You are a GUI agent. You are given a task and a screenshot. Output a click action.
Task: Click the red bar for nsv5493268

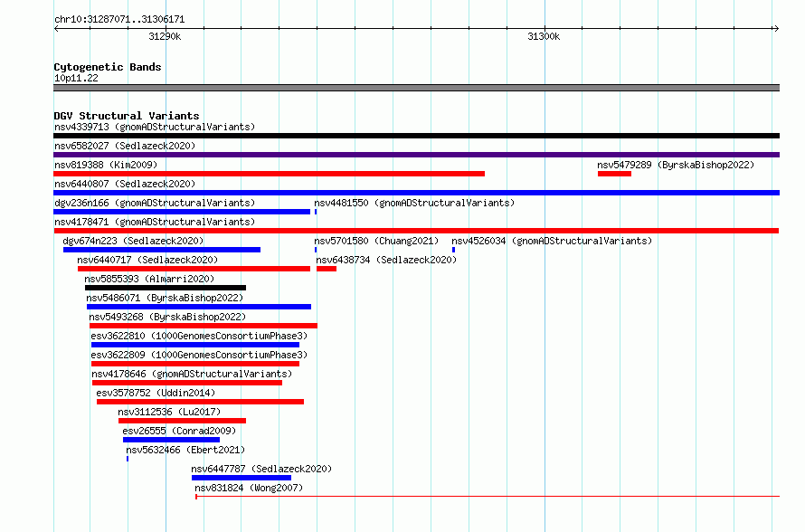204,326
